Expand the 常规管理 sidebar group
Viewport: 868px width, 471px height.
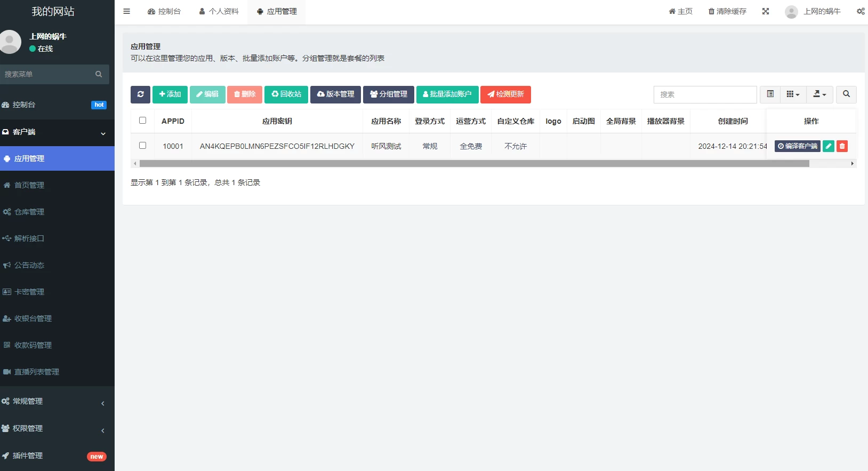[57, 401]
